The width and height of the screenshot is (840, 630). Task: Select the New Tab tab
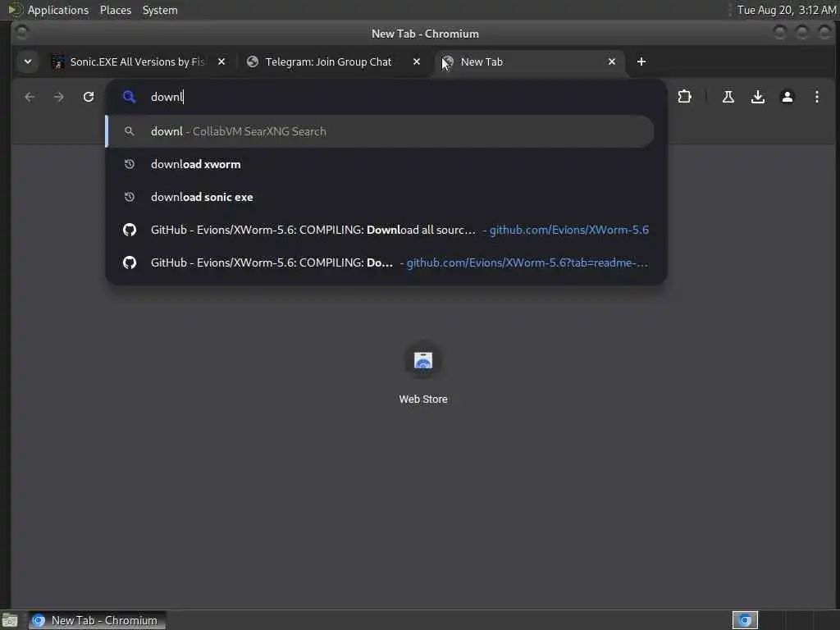coord(529,62)
